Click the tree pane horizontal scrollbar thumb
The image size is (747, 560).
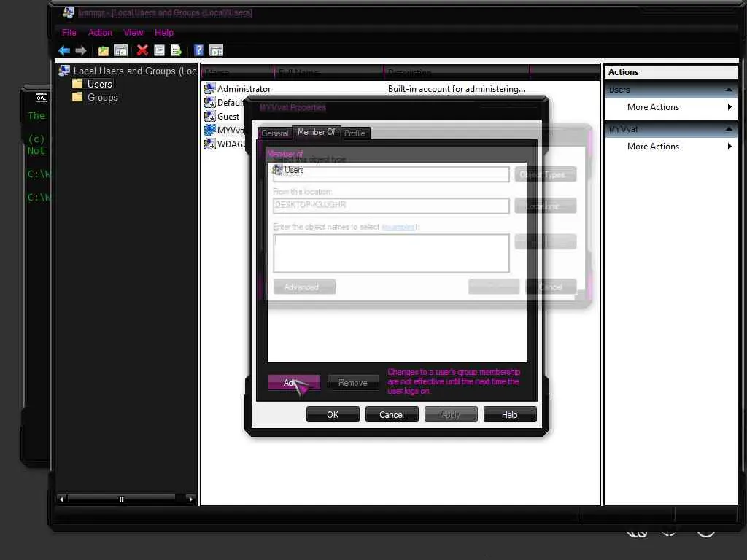click(121, 499)
